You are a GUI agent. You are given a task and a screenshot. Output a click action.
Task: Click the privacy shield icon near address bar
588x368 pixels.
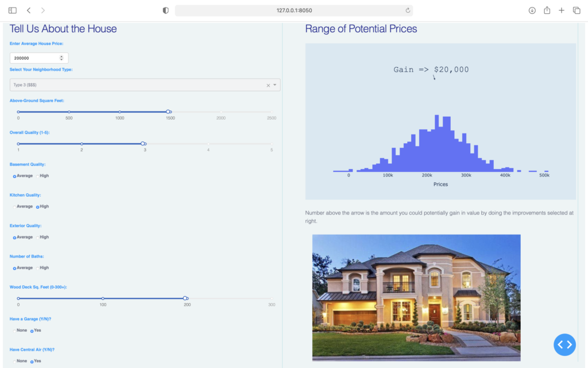(x=165, y=10)
